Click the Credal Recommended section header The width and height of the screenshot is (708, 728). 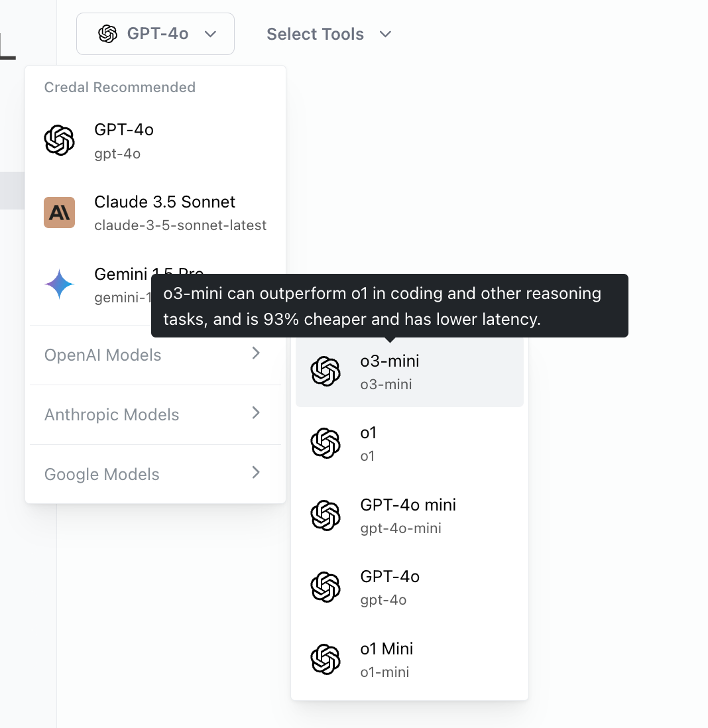click(120, 88)
